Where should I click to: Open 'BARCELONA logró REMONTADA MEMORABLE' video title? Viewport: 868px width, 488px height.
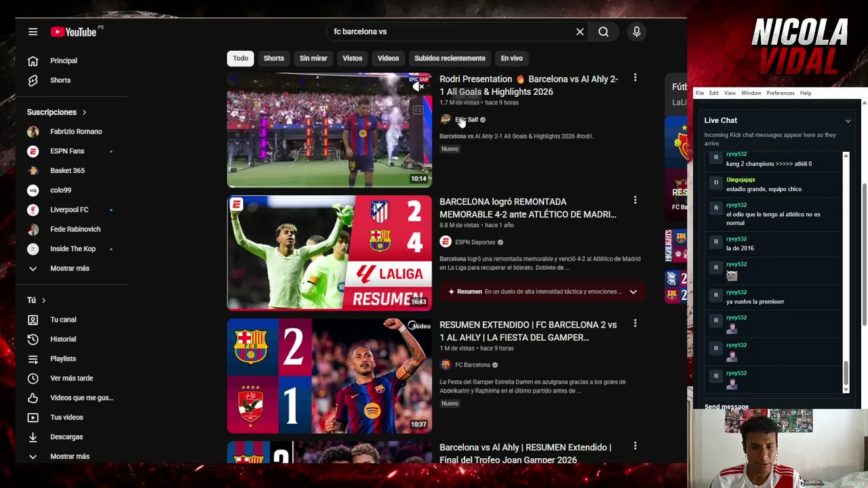coord(528,208)
